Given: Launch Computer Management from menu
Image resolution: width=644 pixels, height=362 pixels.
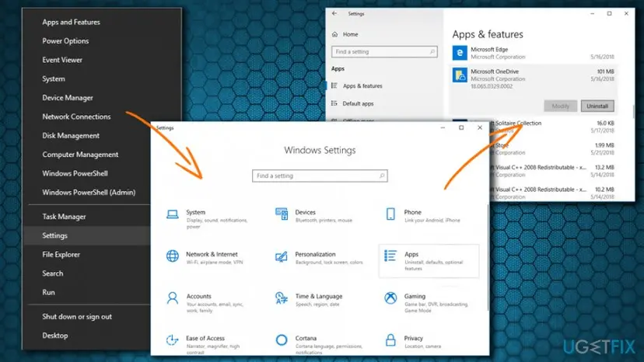Looking at the screenshot, I should (80, 155).
